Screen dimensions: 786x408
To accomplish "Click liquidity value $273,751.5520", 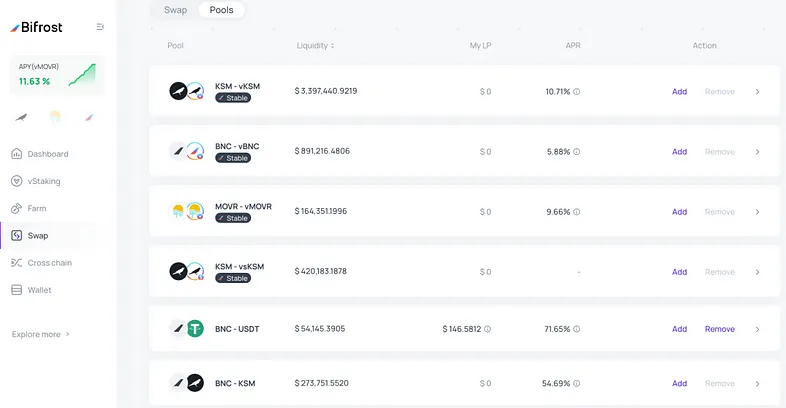I will (x=322, y=383).
